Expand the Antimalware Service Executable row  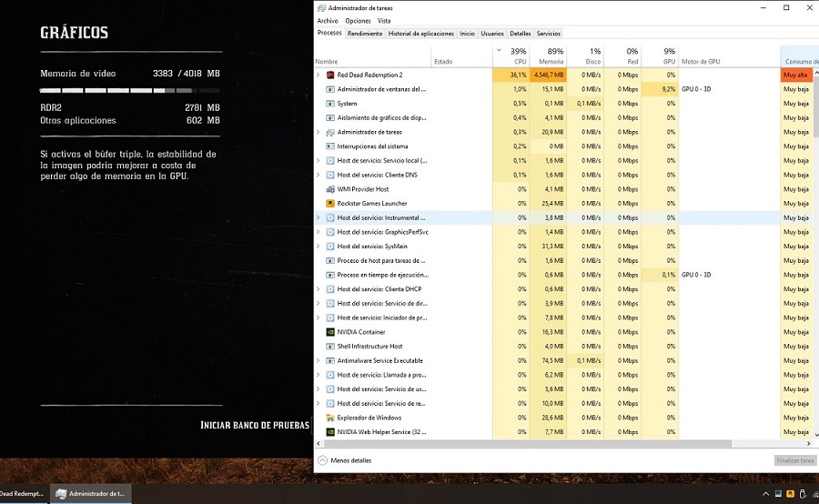click(318, 361)
